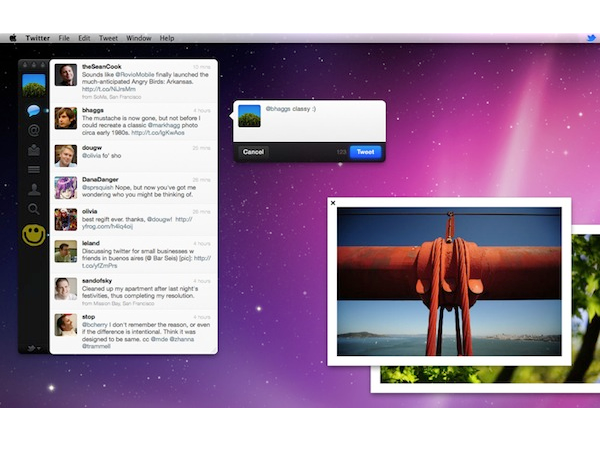This screenshot has width=600, height=450.
Task: Open the @bcherry mention link
Action: tap(95, 325)
